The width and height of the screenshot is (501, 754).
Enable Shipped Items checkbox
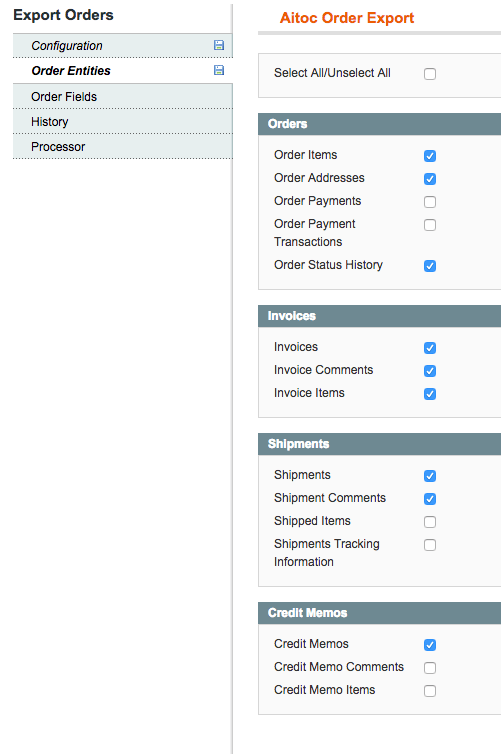(x=430, y=522)
